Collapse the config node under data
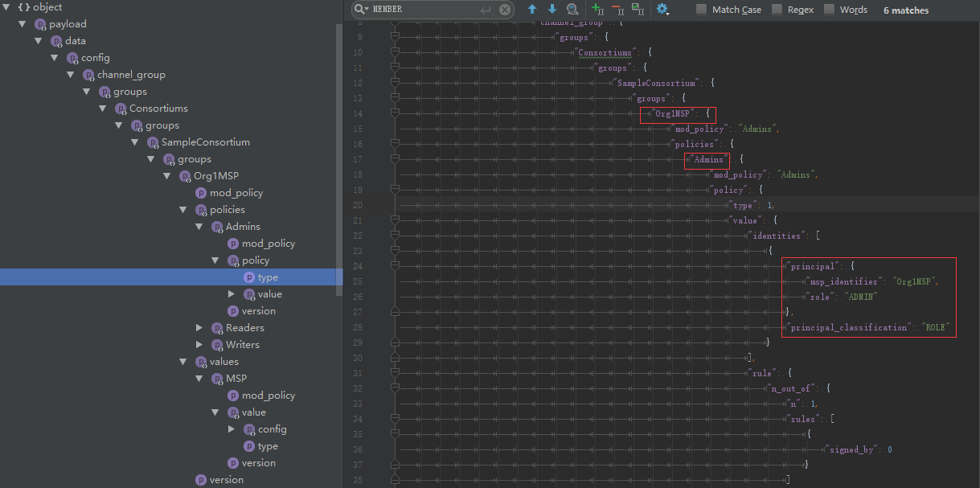This screenshot has width=980, height=488. click(x=55, y=58)
